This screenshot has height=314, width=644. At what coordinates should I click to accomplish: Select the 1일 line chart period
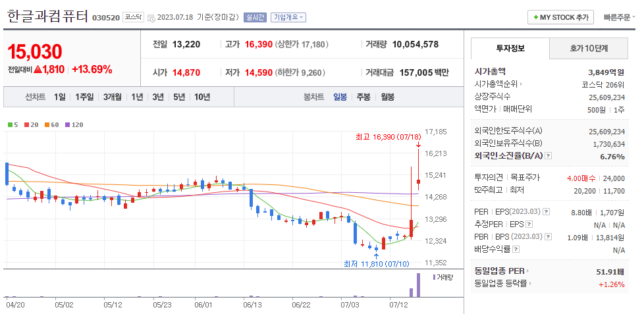pyautogui.click(x=59, y=97)
